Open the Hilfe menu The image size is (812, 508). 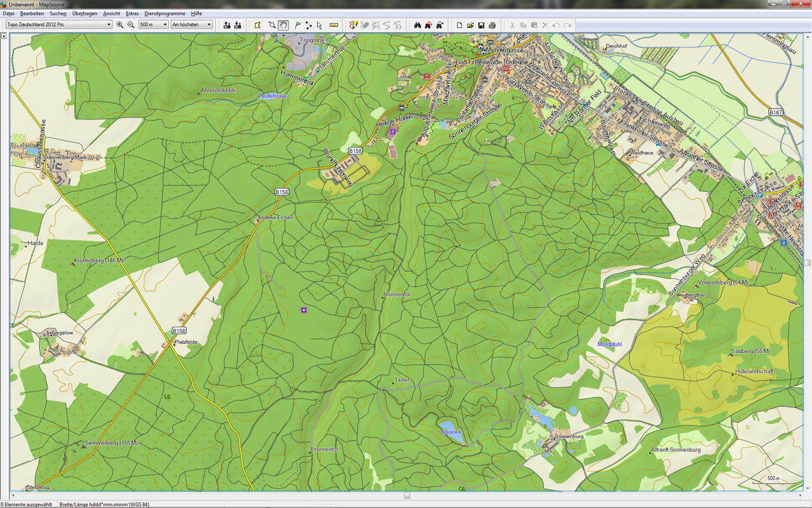coord(196,13)
